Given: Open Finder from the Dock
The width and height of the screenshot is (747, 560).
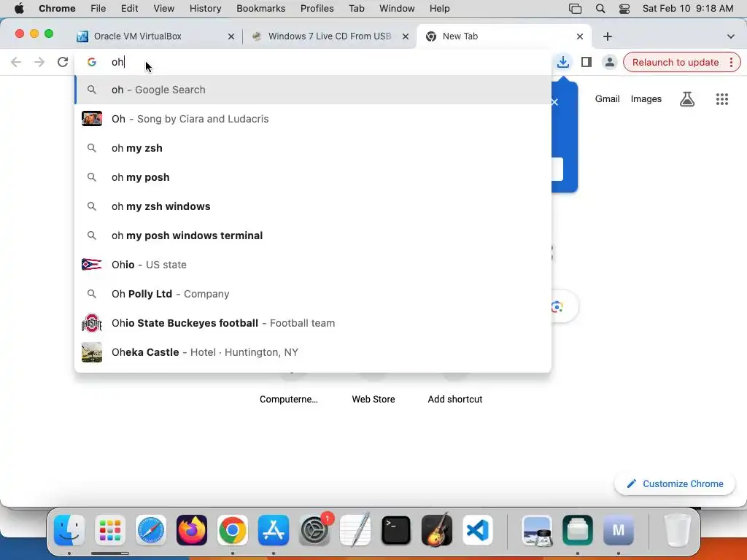Looking at the screenshot, I should (x=69, y=530).
